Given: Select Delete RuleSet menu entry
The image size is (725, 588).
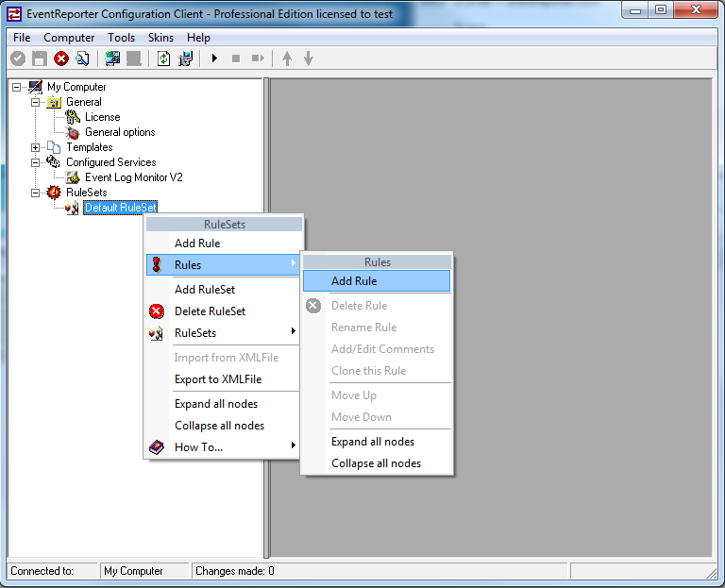Looking at the screenshot, I should coord(225,311).
